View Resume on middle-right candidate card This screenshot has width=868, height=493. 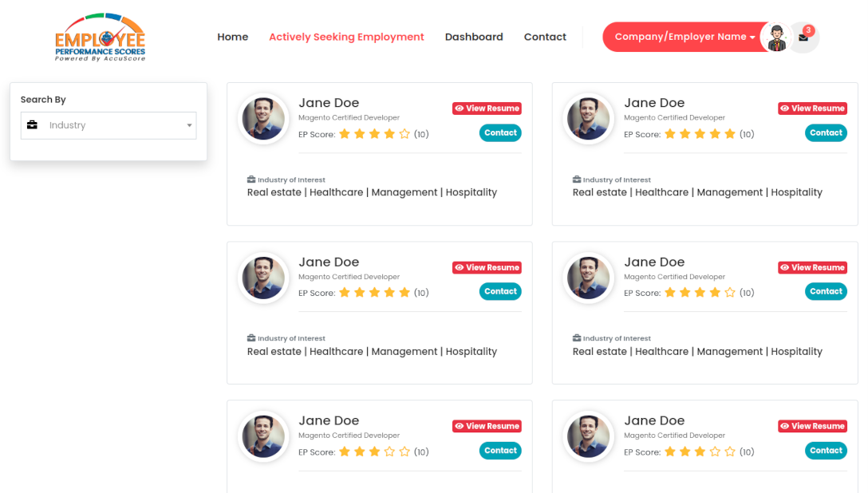812,267
